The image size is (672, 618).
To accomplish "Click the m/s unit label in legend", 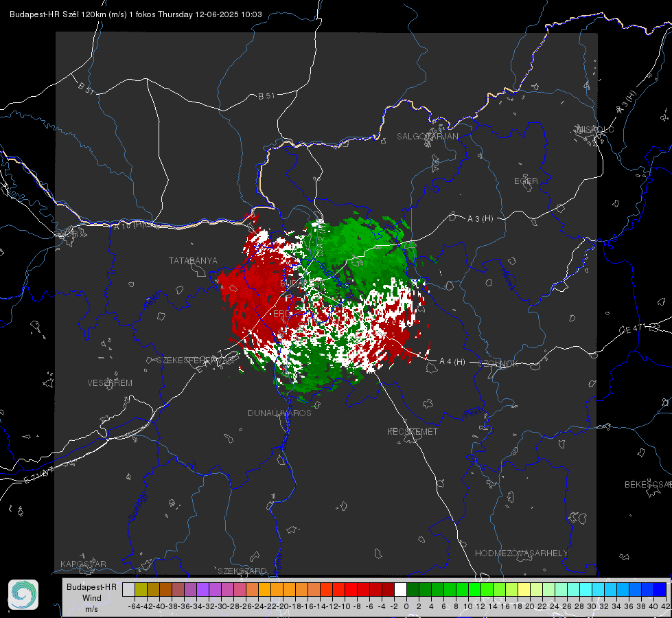I will (x=91, y=608).
